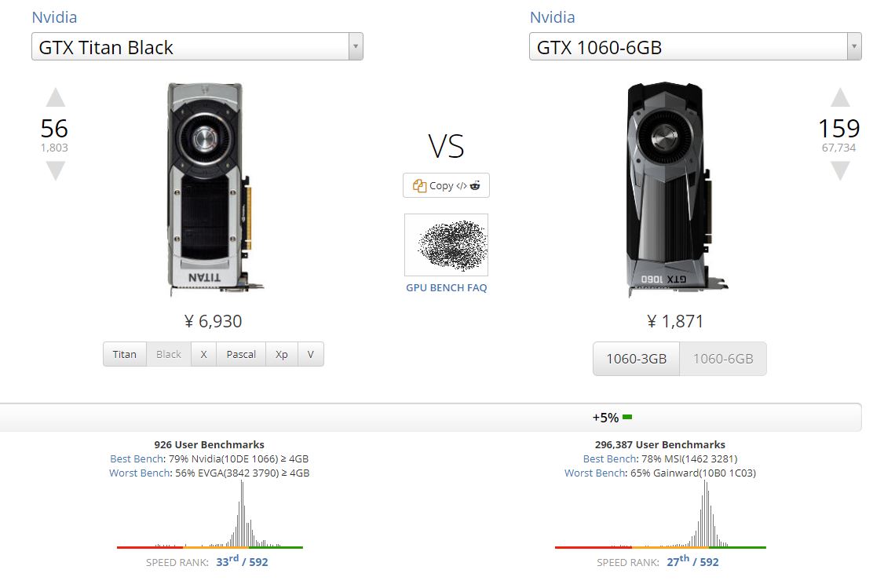Choose the Titan X variant
The height and width of the screenshot is (588, 873).
pyautogui.click(x=203, y=354)
